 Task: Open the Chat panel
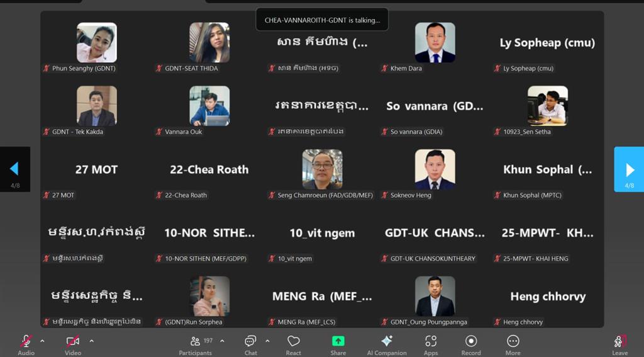pos(250,344)
